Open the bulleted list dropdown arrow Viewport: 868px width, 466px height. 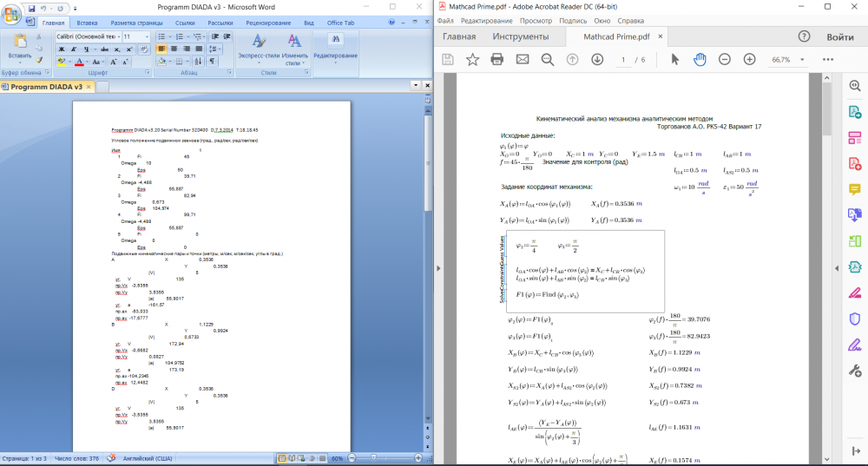[x=170, y=36]
